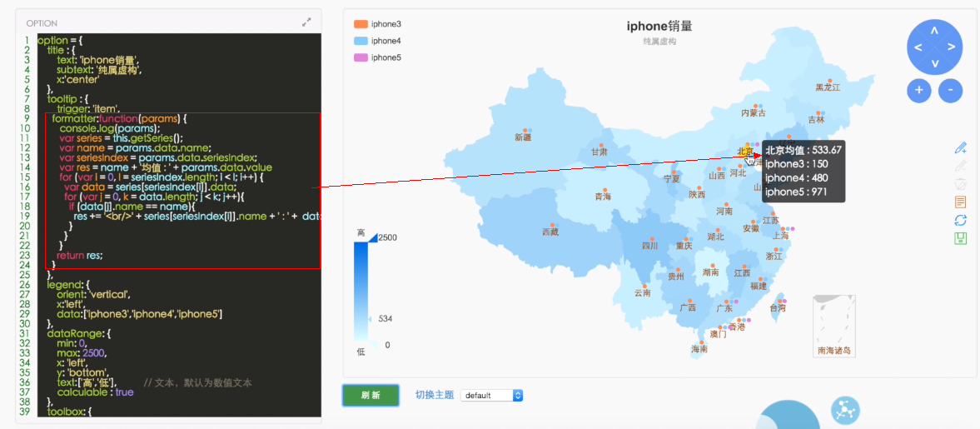Click the blue gradient data range bar
Screen dimensions: 980x429
360,291
